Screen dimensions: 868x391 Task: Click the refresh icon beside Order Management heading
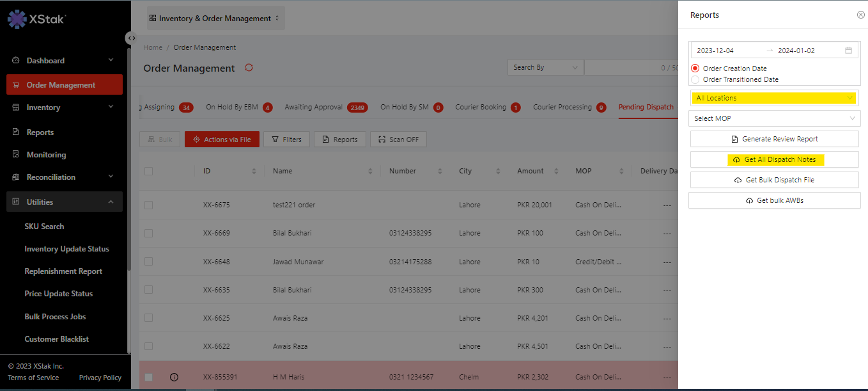click(249, 68)
